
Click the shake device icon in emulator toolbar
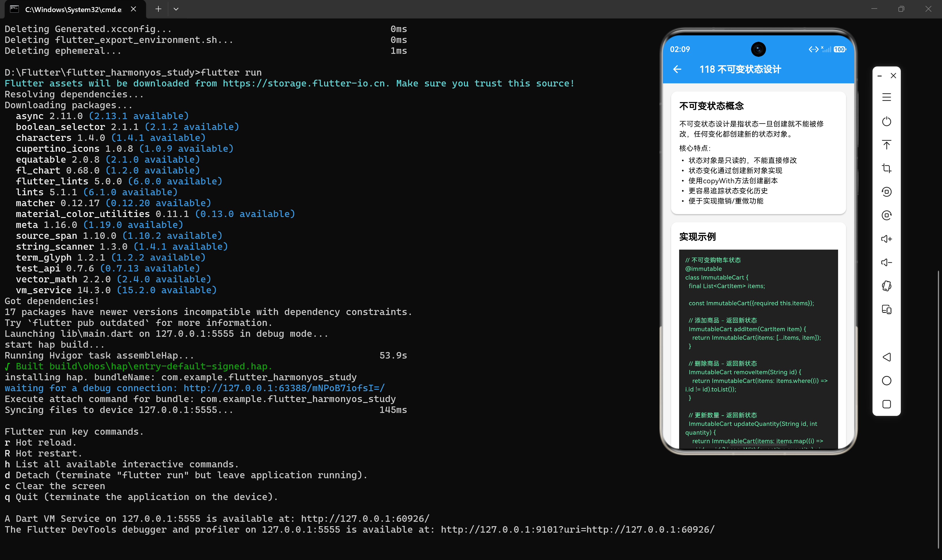886,286
